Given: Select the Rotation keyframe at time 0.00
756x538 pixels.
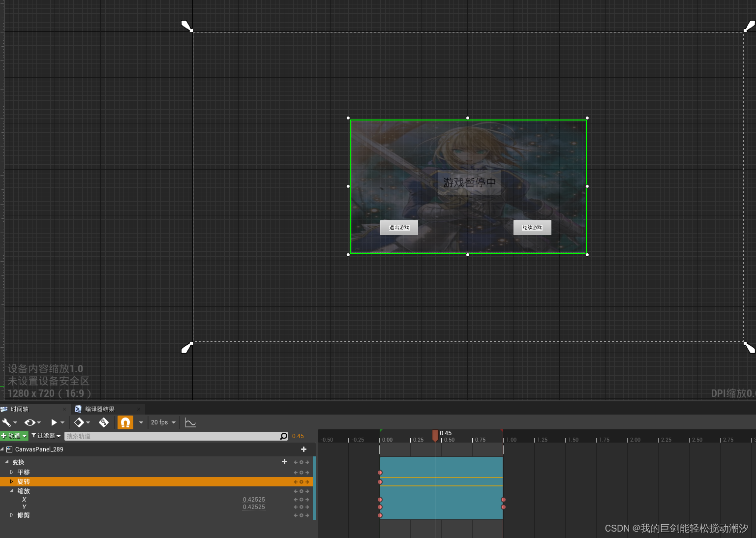Looking at the screenshot, I should pos(380,482).
